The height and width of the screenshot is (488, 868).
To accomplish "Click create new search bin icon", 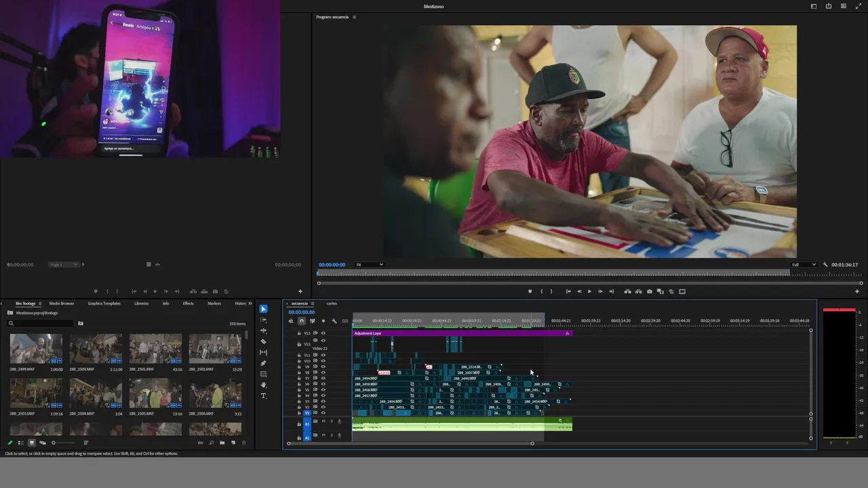I will pos(81,323).
